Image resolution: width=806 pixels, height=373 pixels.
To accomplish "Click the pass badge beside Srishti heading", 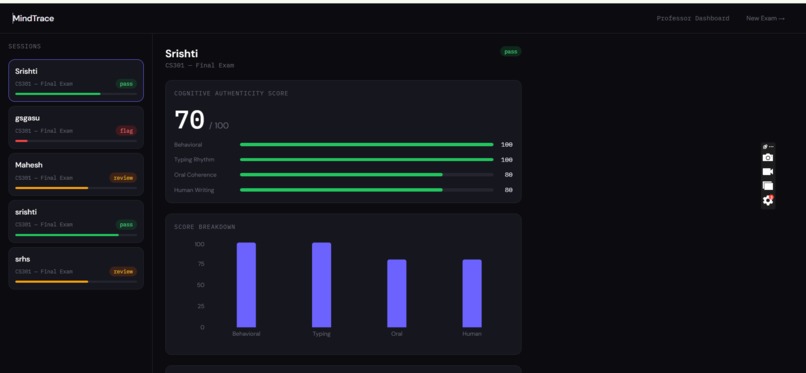I will tap(510, 51).
